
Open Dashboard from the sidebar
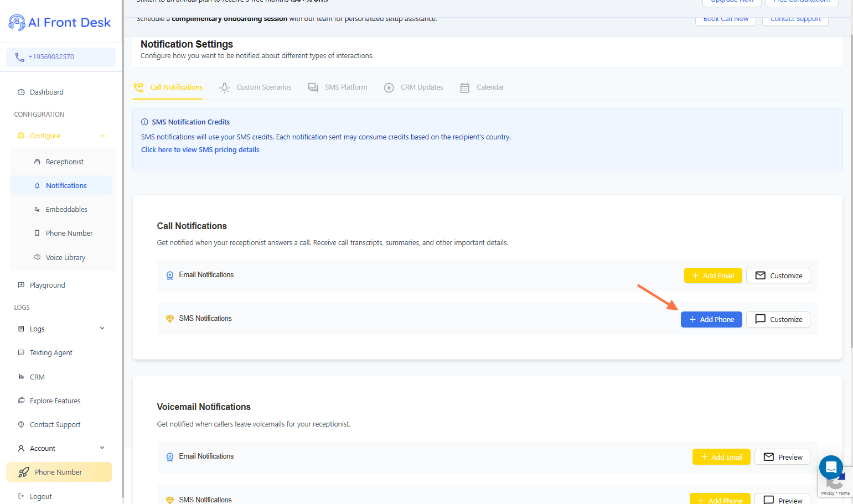pos(46,92)
